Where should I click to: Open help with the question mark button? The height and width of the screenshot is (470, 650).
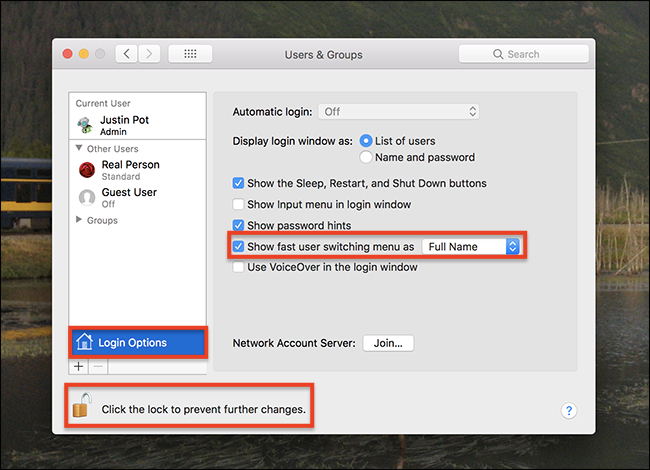pos(569,410)
